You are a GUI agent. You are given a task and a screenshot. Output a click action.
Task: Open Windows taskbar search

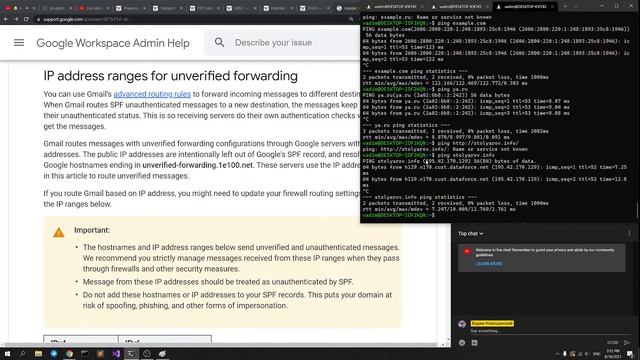[x=22, y=354]
